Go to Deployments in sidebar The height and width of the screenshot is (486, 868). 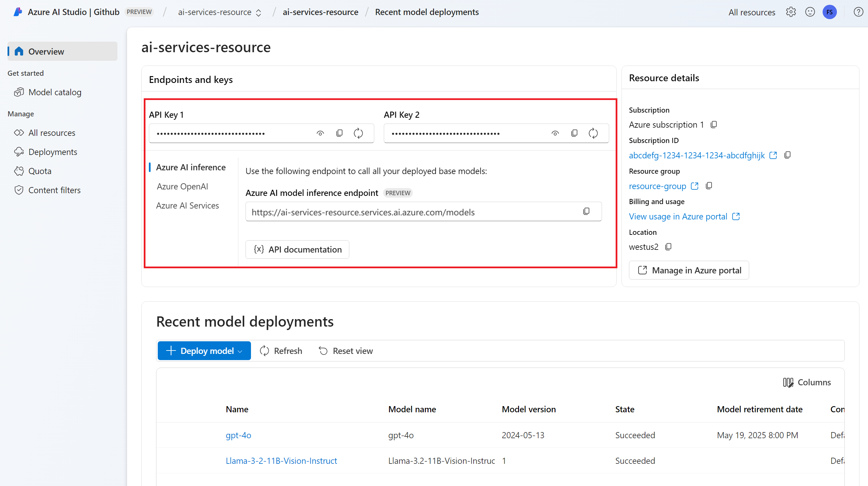[53, 152]
